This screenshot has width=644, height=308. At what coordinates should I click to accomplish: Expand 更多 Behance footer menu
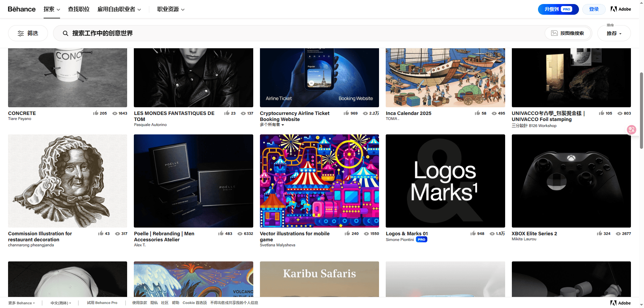point(21,303)
